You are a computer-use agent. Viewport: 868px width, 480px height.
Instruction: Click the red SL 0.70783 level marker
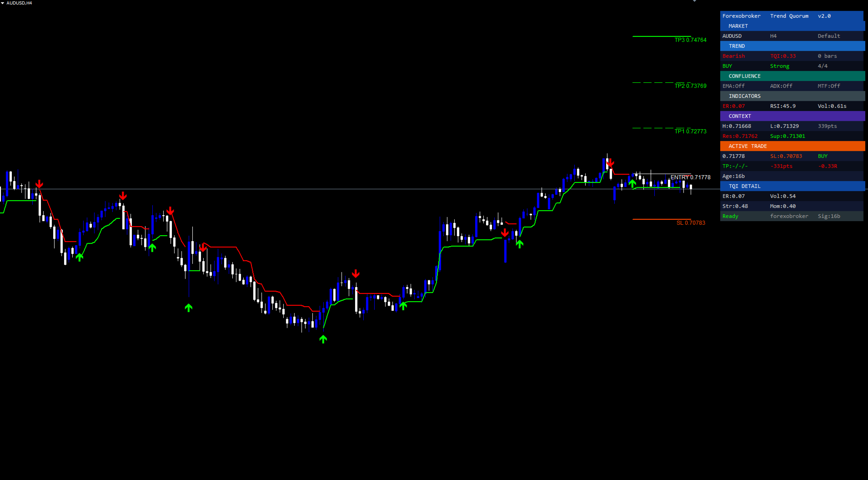coord(691,223)
